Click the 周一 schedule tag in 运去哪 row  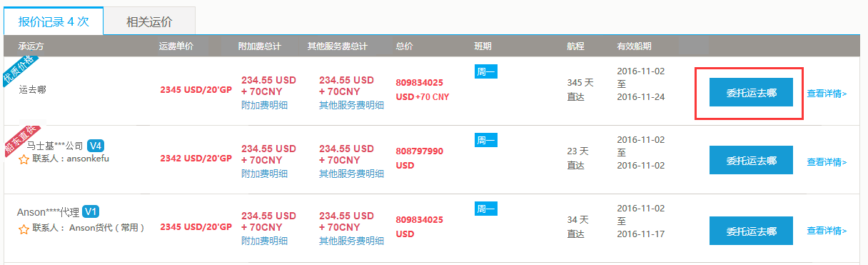point(486,71)
